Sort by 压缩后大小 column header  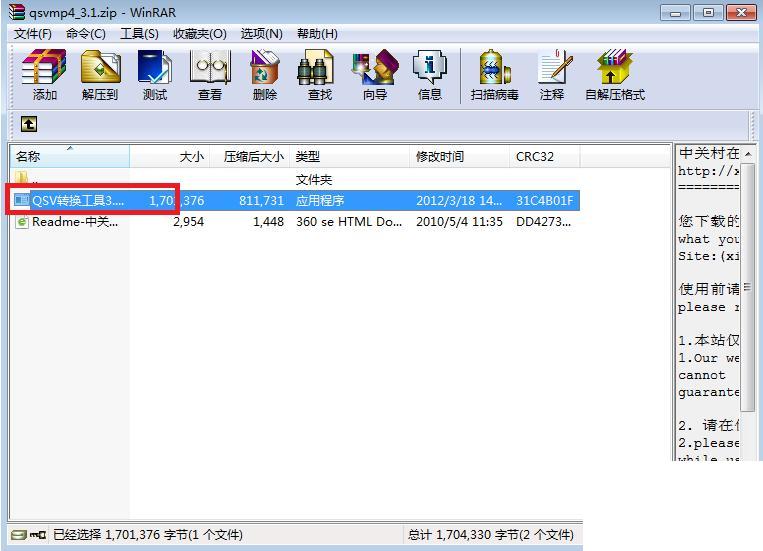pyautogui.click(x=253, y=156)
